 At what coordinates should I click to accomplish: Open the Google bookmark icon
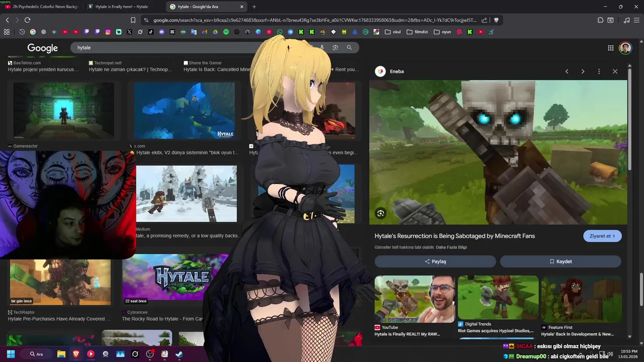33,32
